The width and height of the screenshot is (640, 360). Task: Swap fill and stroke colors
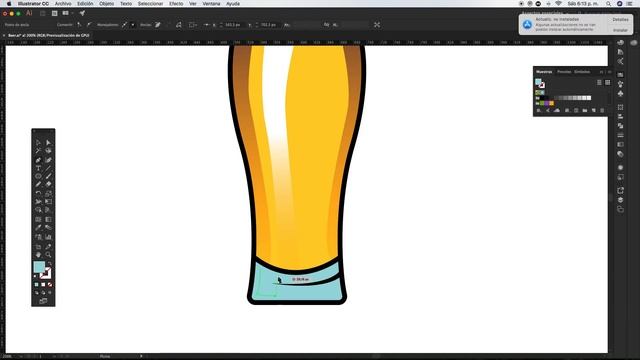(x=50, y=263)
